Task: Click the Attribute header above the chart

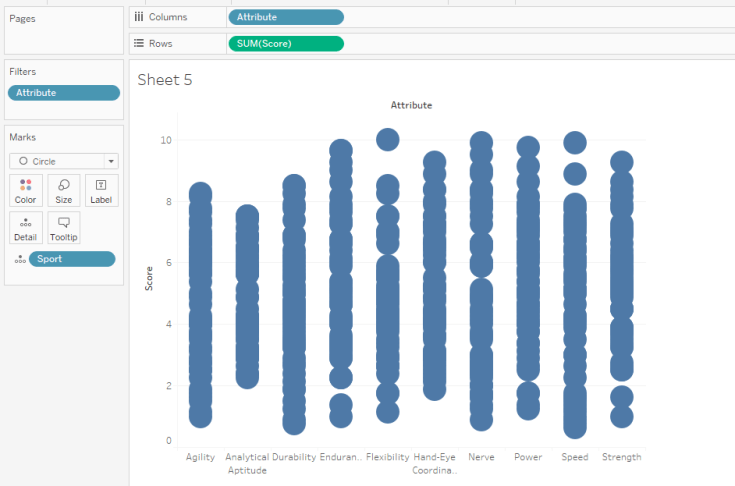Action: point(411,105)
